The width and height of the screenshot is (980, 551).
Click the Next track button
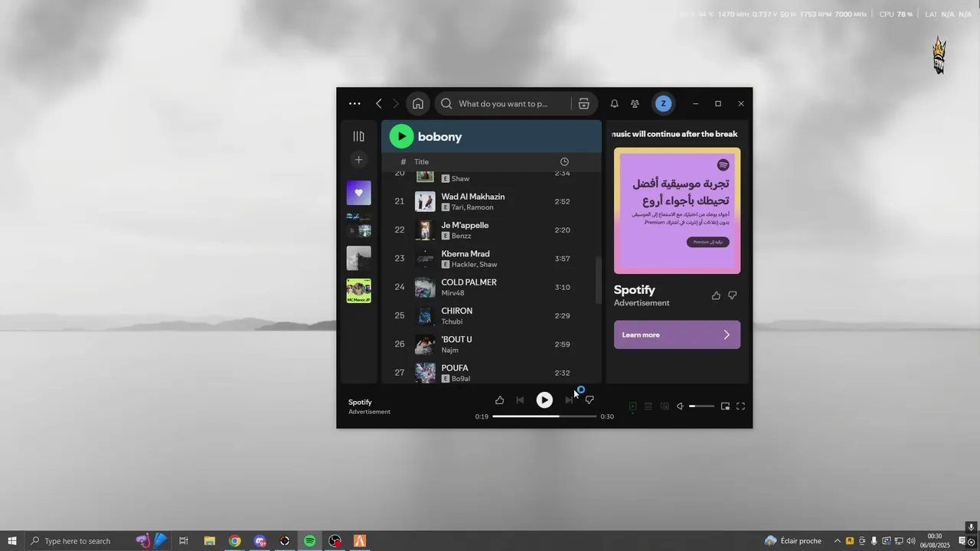569,399
